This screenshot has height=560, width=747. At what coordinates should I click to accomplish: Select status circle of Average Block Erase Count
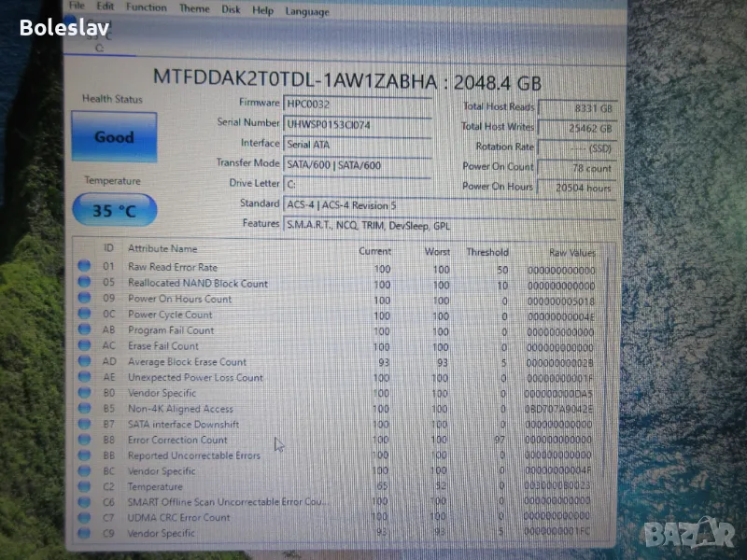(85, 362)
